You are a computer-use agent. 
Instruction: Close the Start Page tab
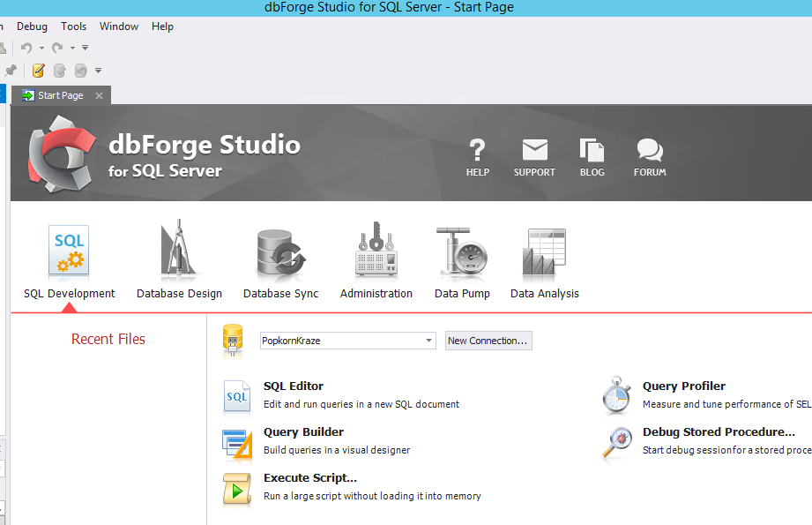pyautogui.click(x=100, y=95)
